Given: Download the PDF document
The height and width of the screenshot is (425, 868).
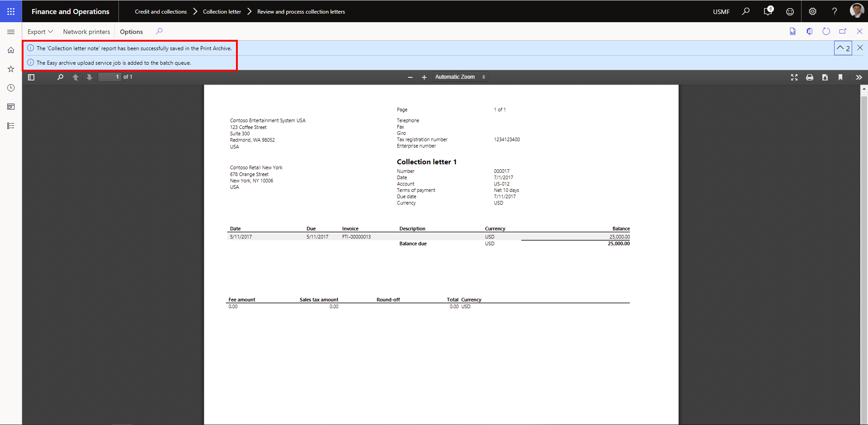Looking at the screenshot, I should click(825, 77).
